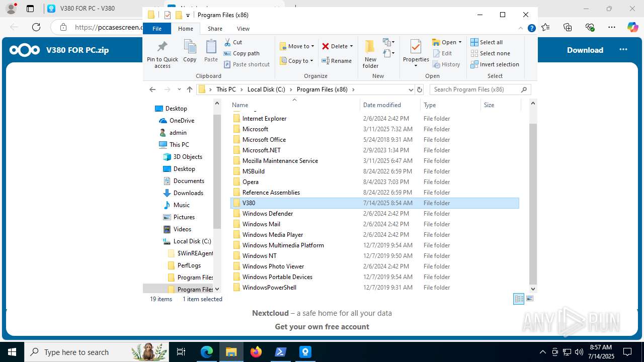The image size is (644, 362).
Task: Sort by Date modified column header
Action: click(x=382, y=105)
